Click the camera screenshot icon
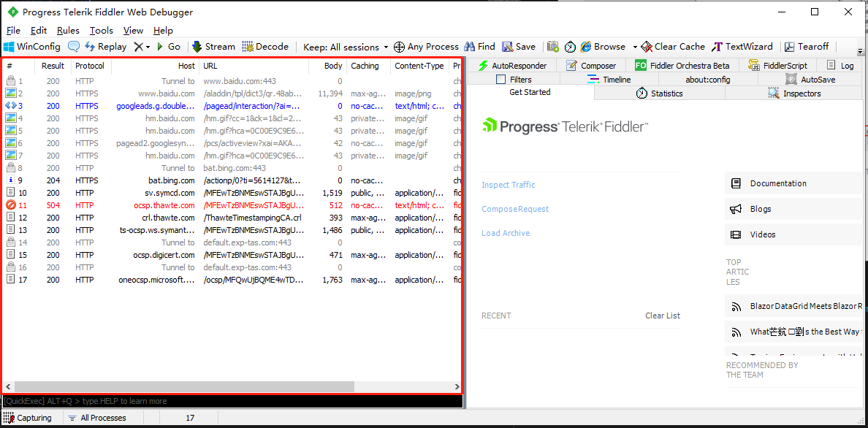The width and height of the screenshot is (868, 428). (552, 47)
